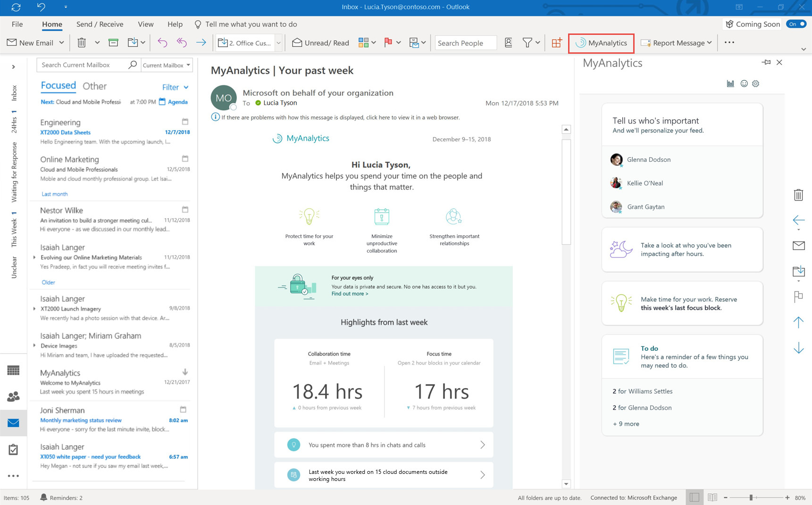Open the View tab
Screen dimensions: 812x505
(145, 24)
